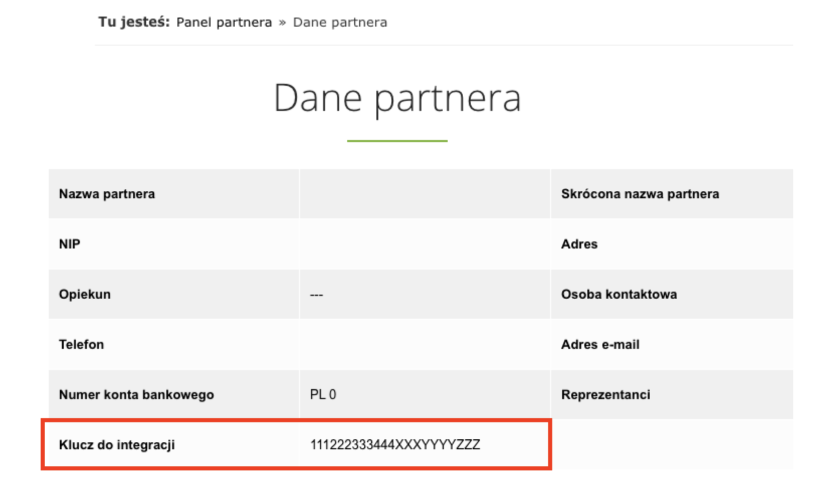Click the Adres e-mail label
Image resolution: width=826 pixels, height=504 pixels.
click(600, 344)
